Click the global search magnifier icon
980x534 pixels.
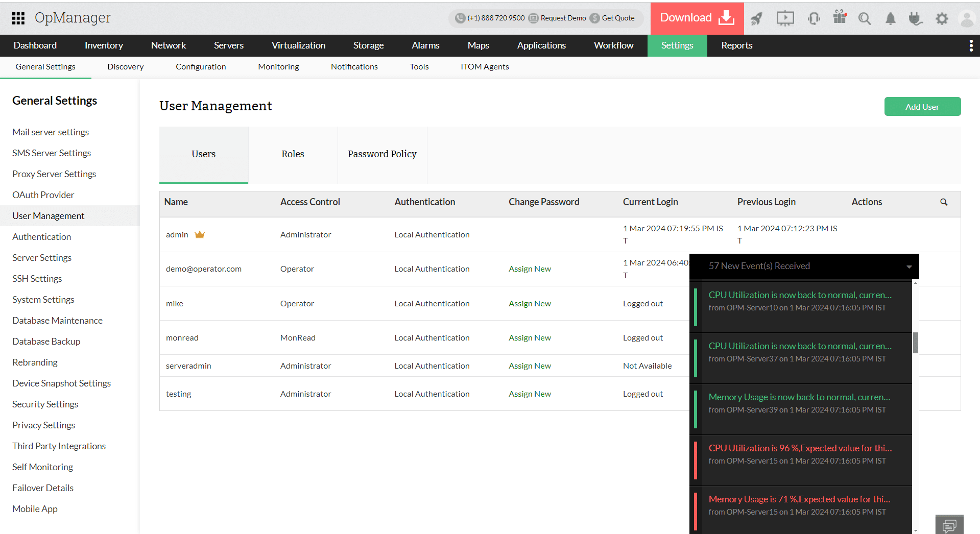click(865, 19)
